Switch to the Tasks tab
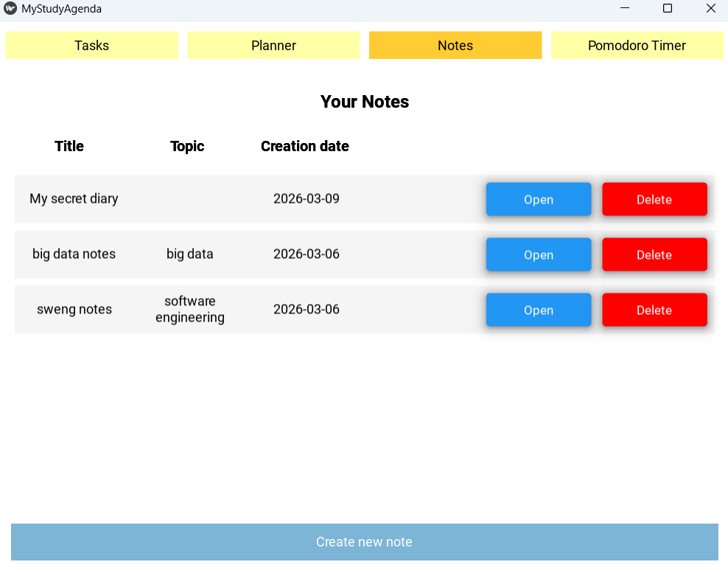The width and height of the screenshot is (728, 573). tap(92, 45)
